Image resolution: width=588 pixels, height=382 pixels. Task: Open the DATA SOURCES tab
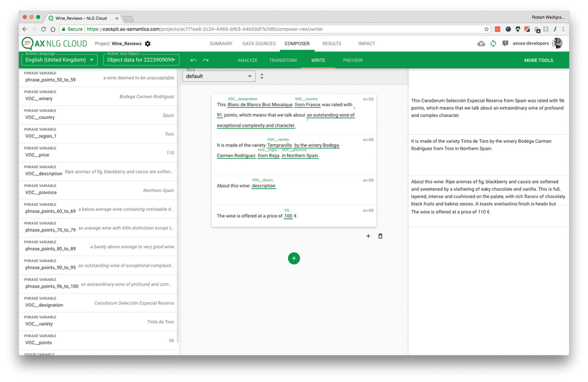[259, 44]
